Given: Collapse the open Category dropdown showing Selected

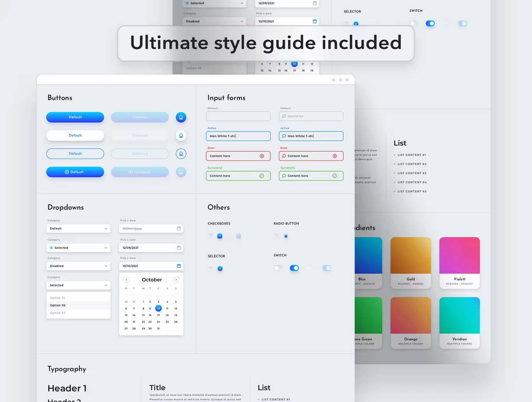Looking at the screenshot, I should pyautogui.click(x=78, y=285).
